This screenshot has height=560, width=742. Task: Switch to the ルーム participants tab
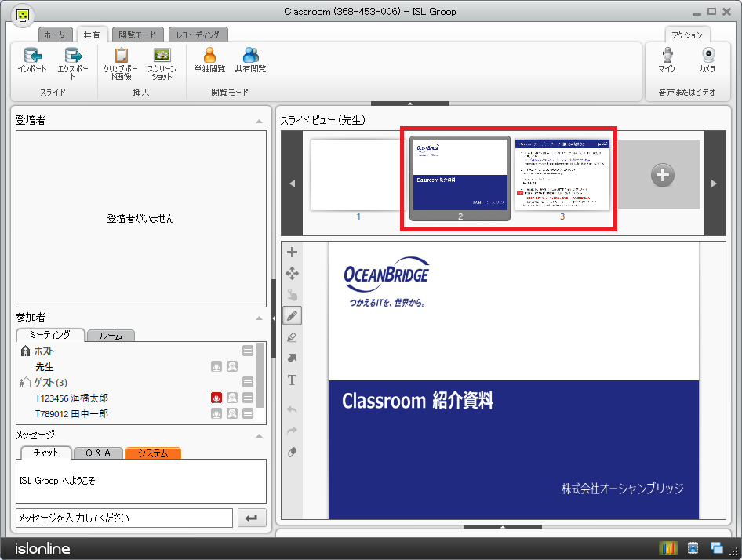tap(111, 336)
